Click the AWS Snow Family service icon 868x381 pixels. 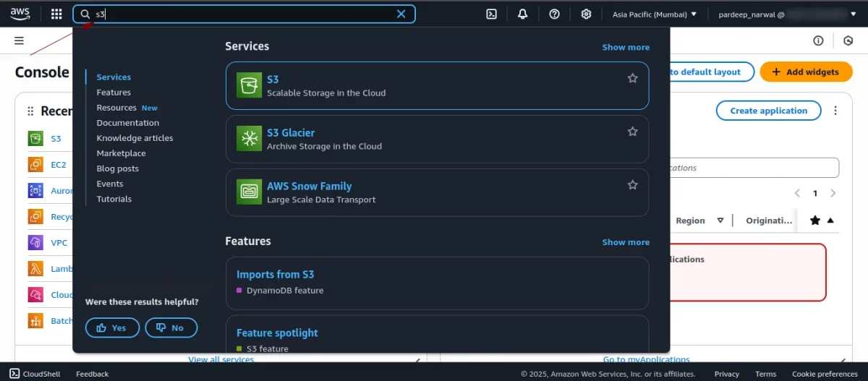[x=250, y=192]
